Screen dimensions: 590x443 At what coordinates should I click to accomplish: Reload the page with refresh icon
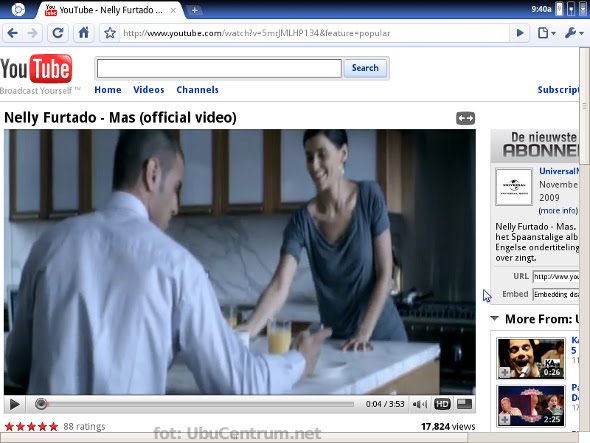pyautogui.click(x=58, y=33)
